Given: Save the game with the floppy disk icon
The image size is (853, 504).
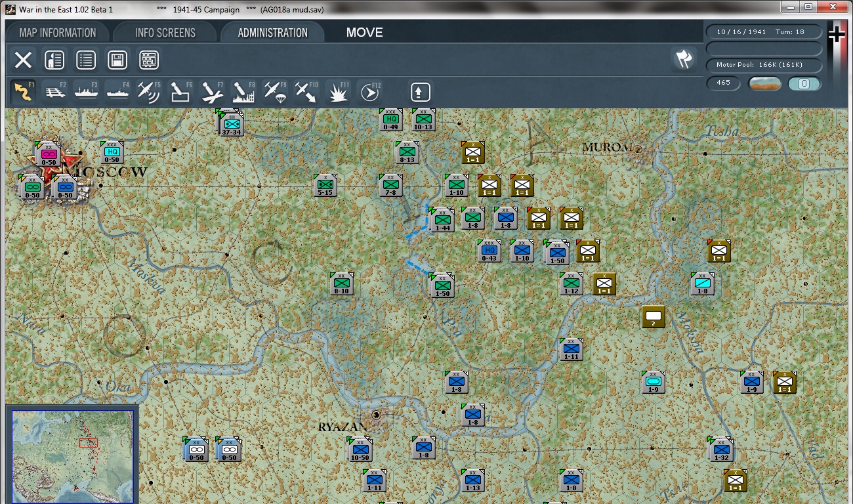Looking at the screenshot, I should 117,60.
